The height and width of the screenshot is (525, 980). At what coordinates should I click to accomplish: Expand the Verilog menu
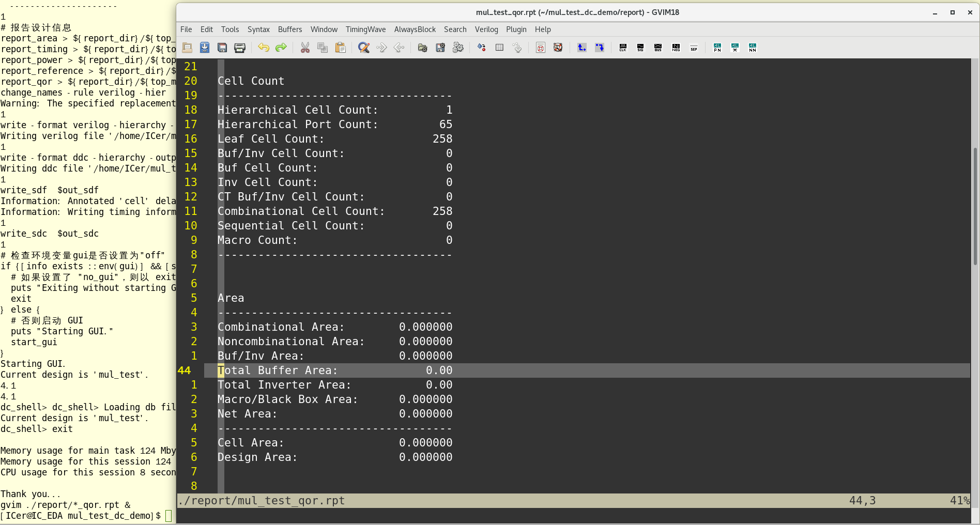[486, 29]
